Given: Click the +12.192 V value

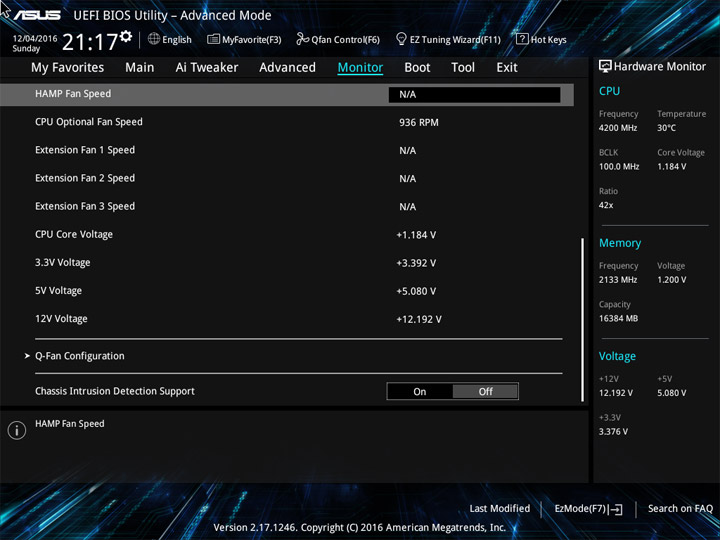Looking at the screenshot, I should (x=419, y=319).
